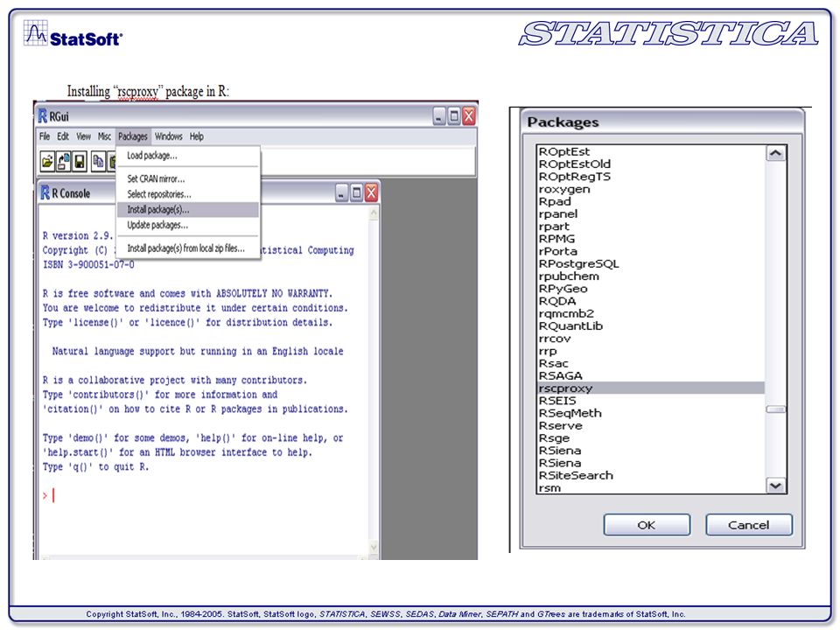
Task: Click the Open script folder icon in RGui toolbar
Action: 47,161
